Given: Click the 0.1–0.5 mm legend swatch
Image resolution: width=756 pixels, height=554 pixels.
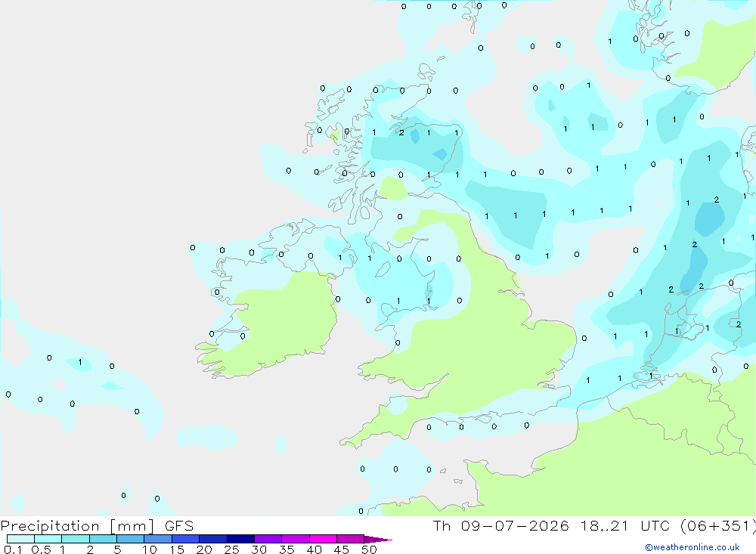Looking at the screenshot, I should coord(20,539).
